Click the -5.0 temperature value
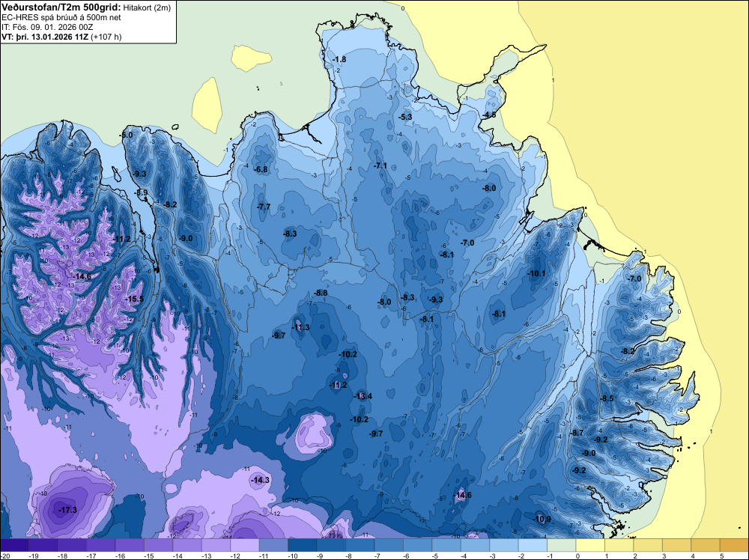The width and height of the screenshot is (749, 560). coord(126,135)
